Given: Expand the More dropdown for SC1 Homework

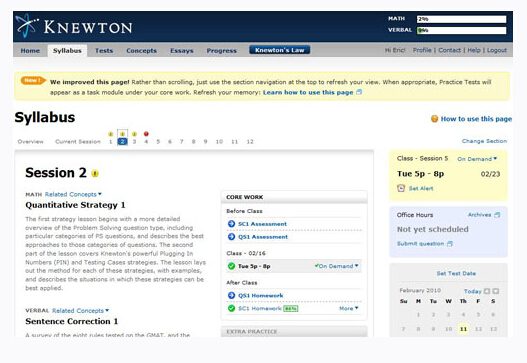Looking at the screenshot, I should coord(349,308).
